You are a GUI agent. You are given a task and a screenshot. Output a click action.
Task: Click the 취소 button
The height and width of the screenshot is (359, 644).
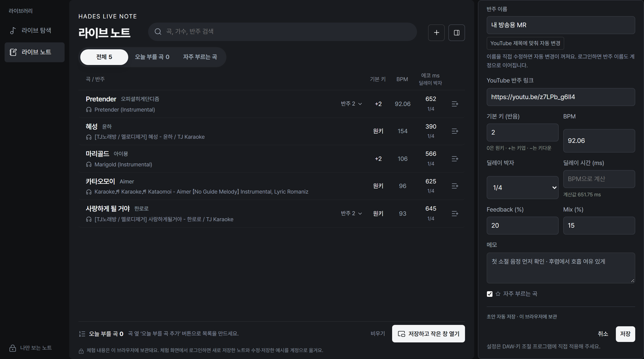(x=603, y=334)
